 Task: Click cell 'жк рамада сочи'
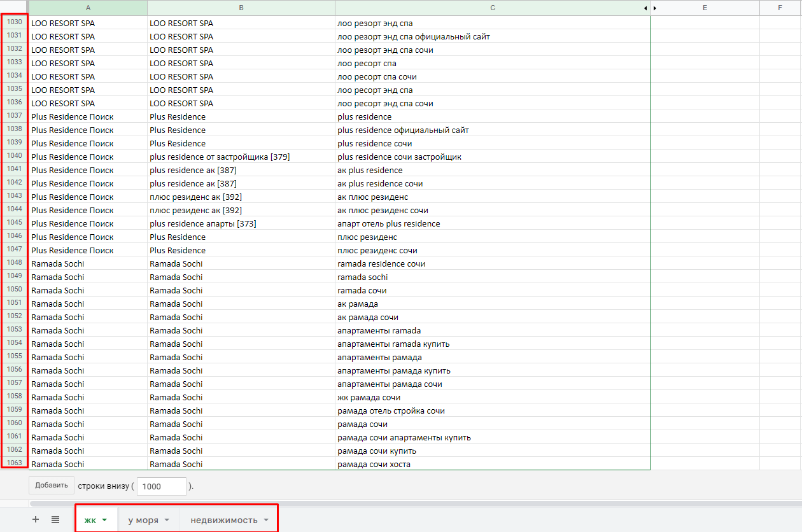point(493,397)
